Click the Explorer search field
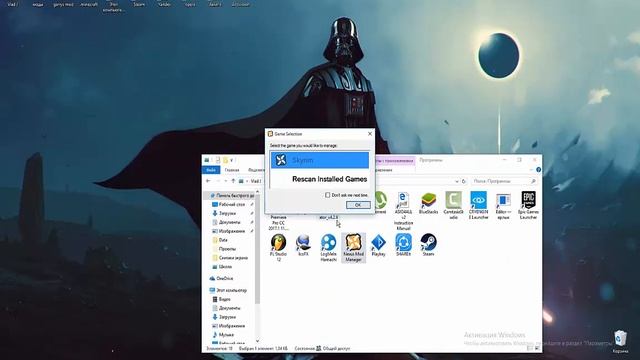640x360 pixels. point(504,181)
